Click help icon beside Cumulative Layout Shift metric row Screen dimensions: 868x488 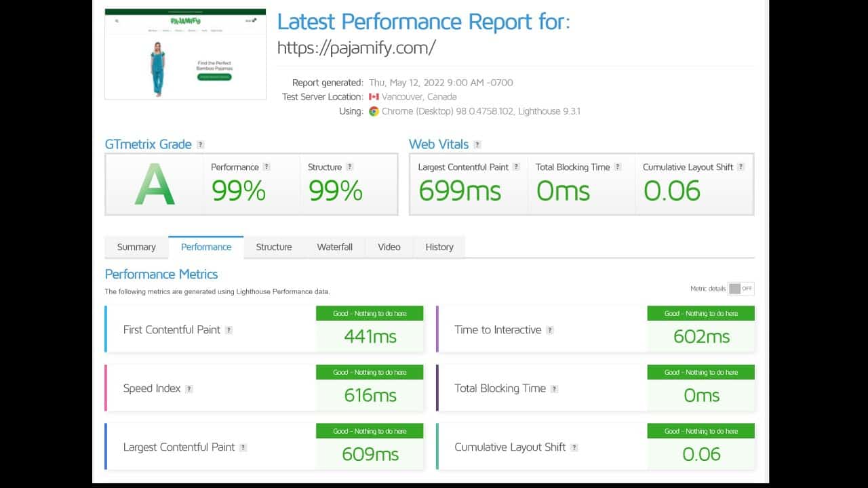[x=574, y=447]
